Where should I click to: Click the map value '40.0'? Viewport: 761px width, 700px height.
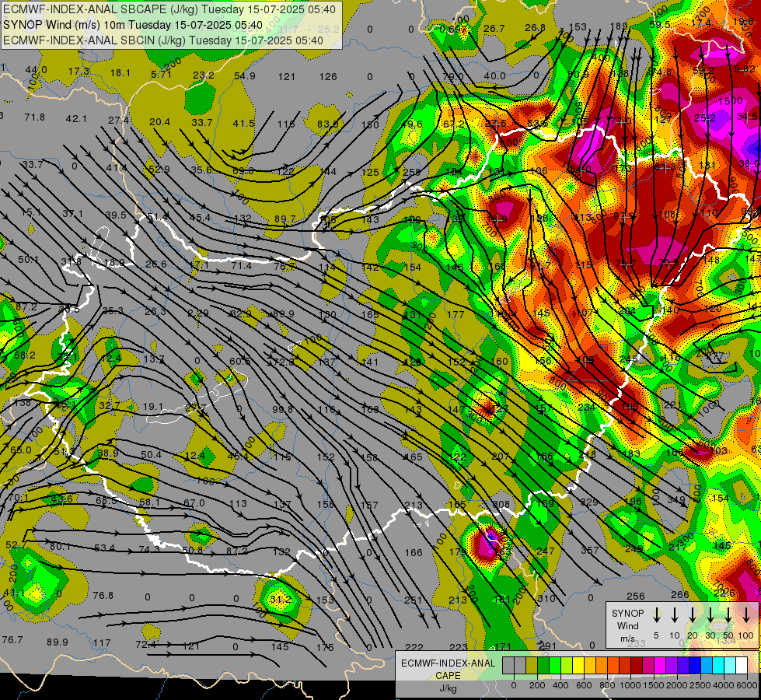click(494, 75)
